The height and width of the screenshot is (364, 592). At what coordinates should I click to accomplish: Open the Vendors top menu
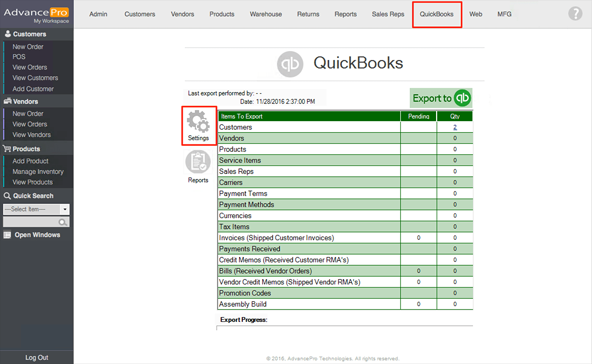(x=182, y=14)
